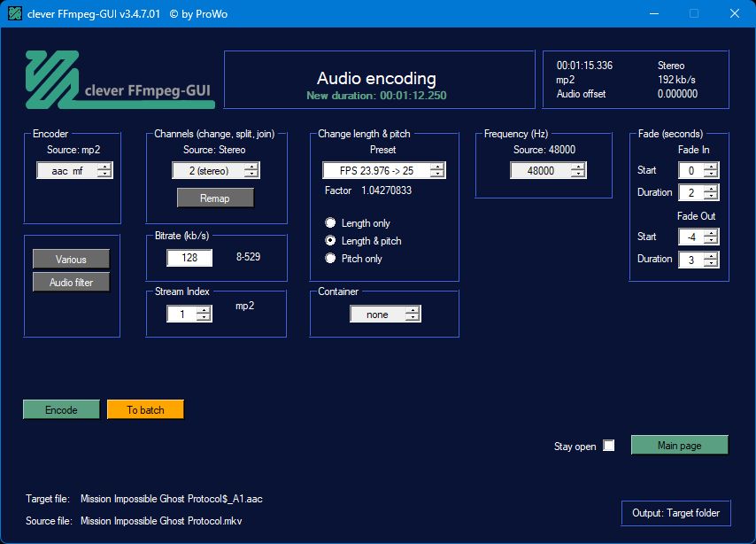Return to the Main page
This screenshot has width=756, height=544.
(x=679, y=446)
